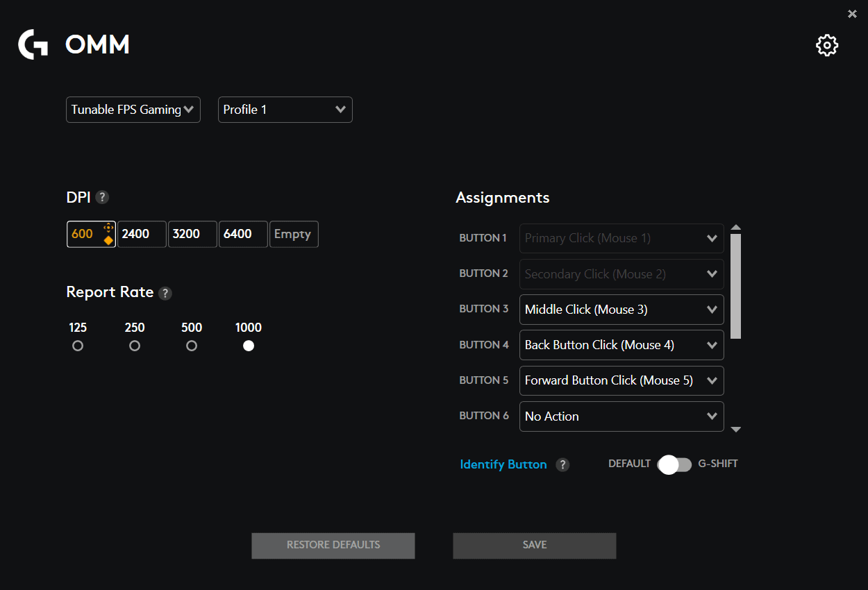Image resolution: width=868 pixels, height=590 pixels.
Task: Select the 1000 report rate radio
Action: point(249,346)
